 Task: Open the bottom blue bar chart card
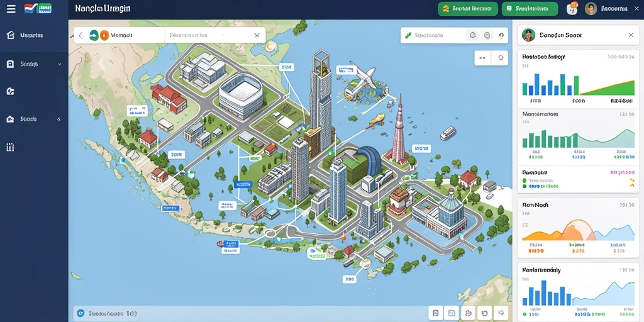click(x=578, y=291)
